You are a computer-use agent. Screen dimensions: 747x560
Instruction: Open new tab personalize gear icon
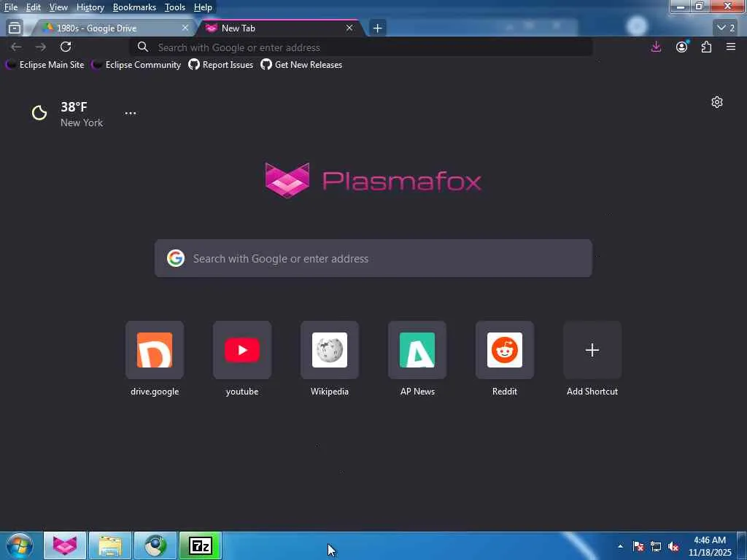(x=717, y=102)
